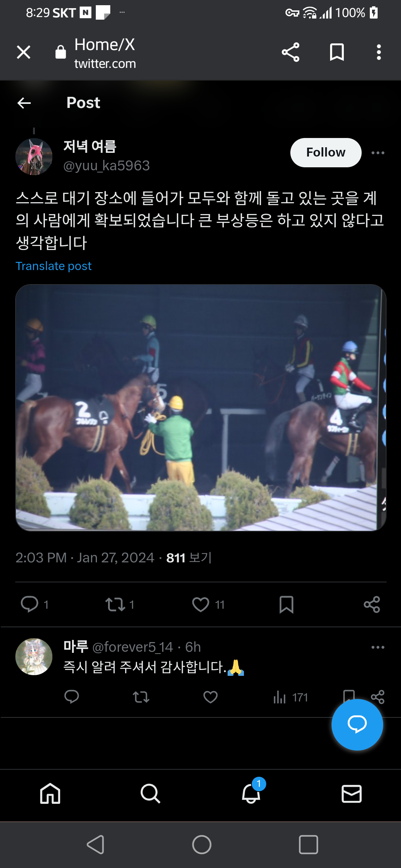
Task: Open the browser three-dot overflow menu
Action: click(379, 52)
